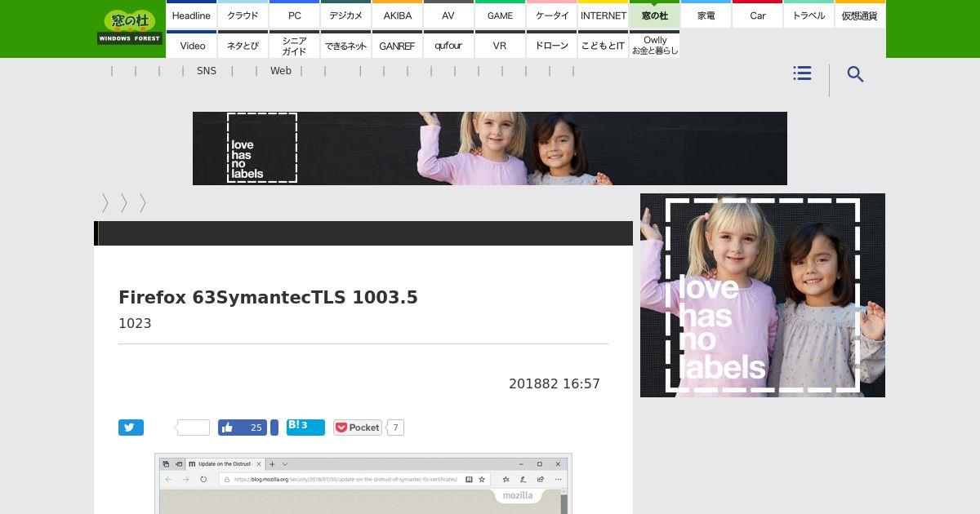Open the VR tab
Viewport: 980px width, 514px height.
500,45
